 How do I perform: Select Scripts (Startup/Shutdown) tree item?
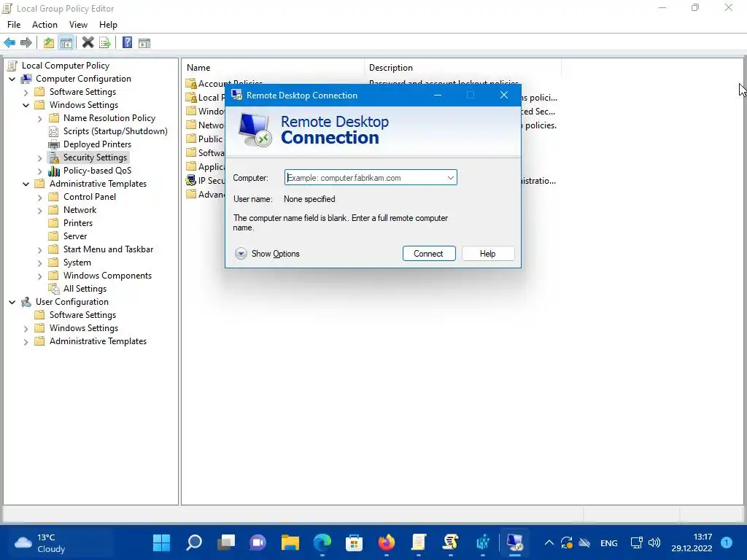point(115,131)
